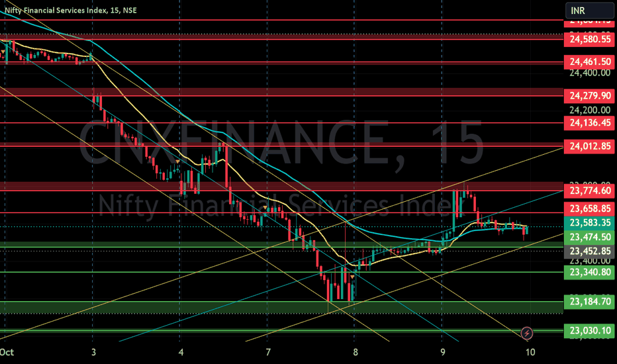The height and width of the screenshot is (364, 617).
Task: Select the 24,012.85 price label
Action: click(589, 146)
